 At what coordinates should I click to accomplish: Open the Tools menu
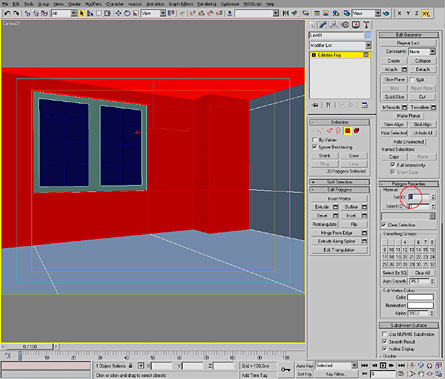pyautogui.click(x=29, y=4)
